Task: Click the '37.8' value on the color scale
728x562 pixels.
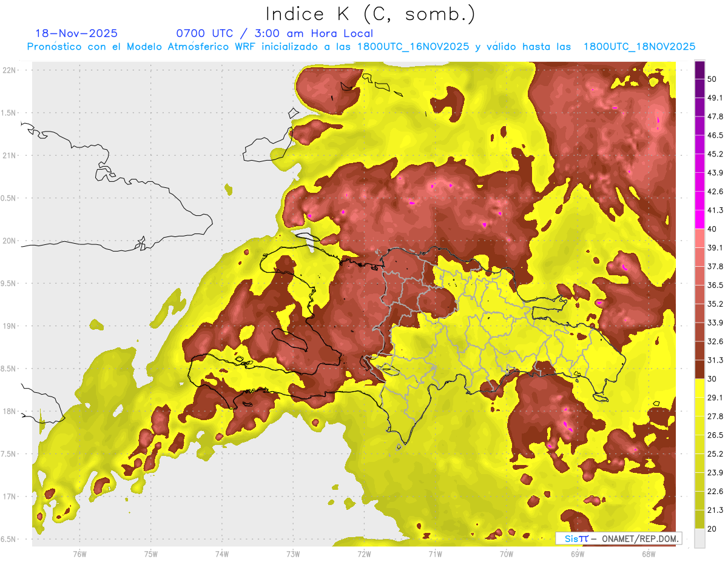Action: point(715,266)
